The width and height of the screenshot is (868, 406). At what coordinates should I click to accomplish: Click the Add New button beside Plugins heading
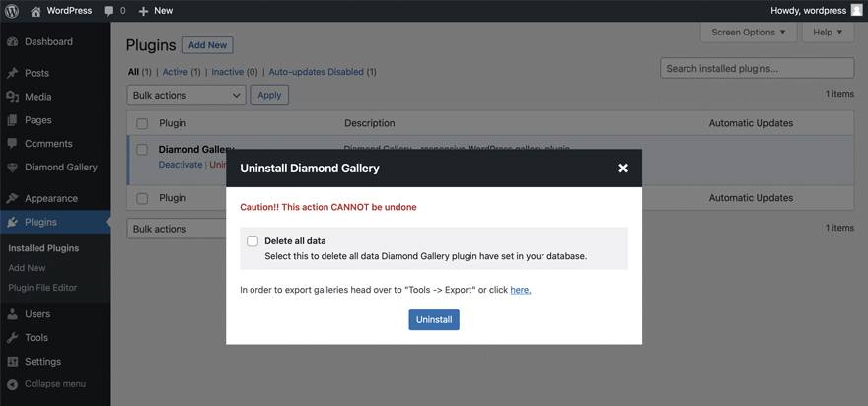[207, 45]
